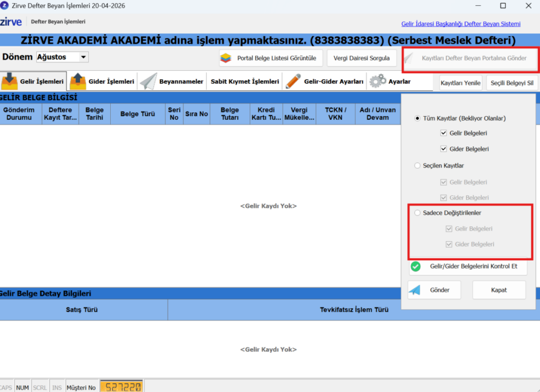The image size is (540, 392).
Task: Click the Deftere Kayıt Tar... column header
Action: tap(60, 113)
